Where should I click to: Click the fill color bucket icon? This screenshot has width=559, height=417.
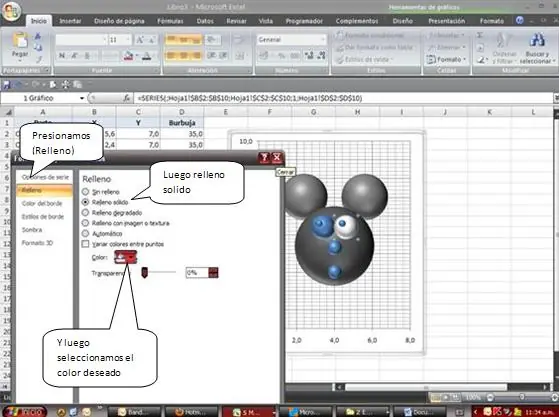coord(128,56)
